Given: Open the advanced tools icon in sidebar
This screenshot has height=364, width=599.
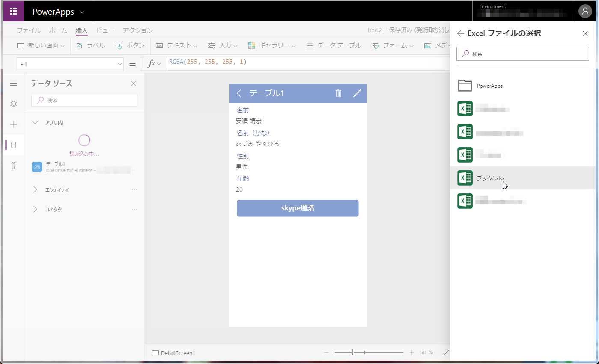Looking at the screenshot, I should pyautogui.click(x=14, y=166).
